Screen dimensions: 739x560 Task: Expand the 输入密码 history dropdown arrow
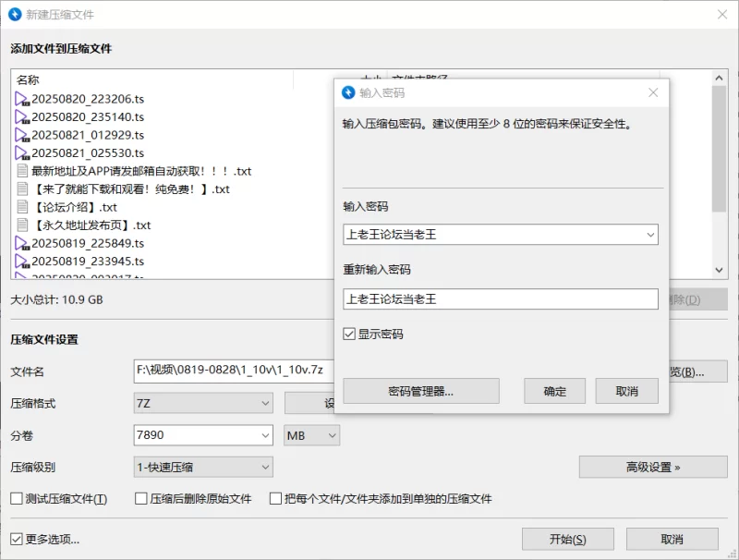point(648,235)
